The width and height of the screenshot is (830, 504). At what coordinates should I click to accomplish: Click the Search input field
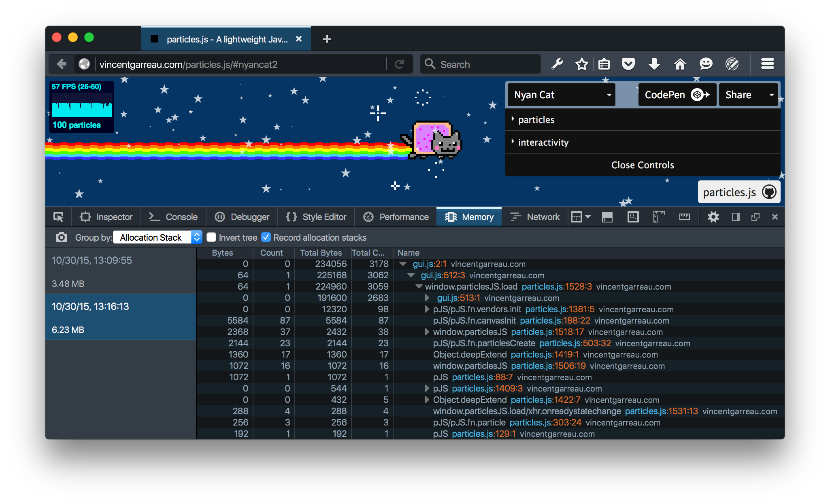480,64
